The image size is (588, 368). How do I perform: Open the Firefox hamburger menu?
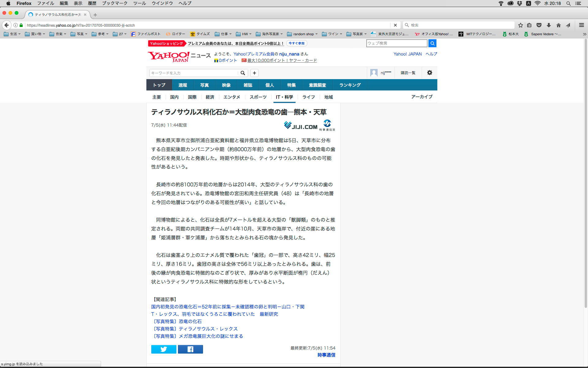coord(581,25)
